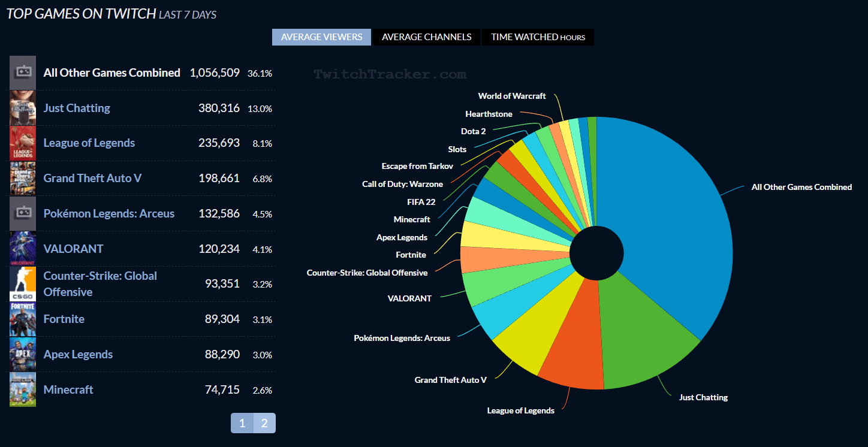Switch to the Average Channels tab

[x=426, y=37]
